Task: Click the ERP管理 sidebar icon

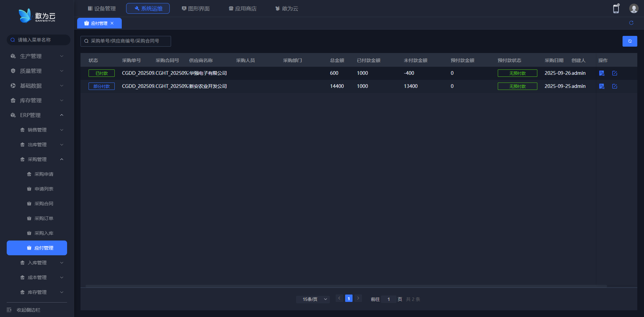Action: coord(13,115)
